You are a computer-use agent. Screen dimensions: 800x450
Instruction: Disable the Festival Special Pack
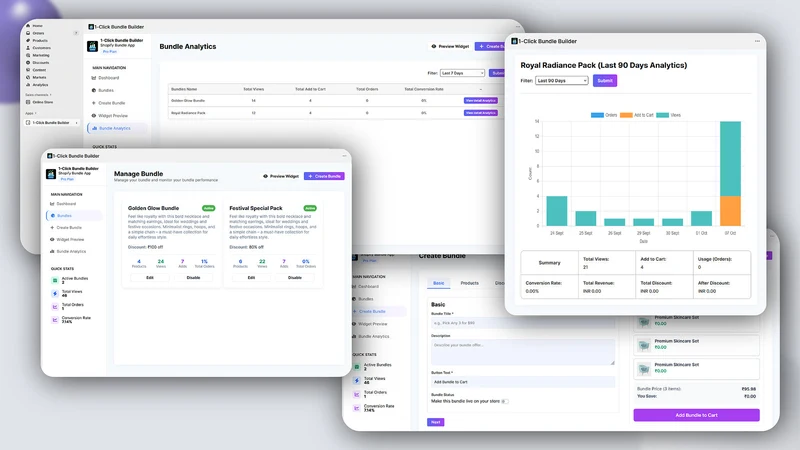(295, 278)
